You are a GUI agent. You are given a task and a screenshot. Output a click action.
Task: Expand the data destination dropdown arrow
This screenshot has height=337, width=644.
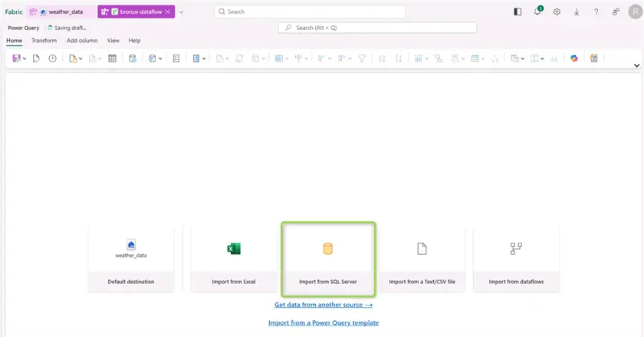coord(160,59)
